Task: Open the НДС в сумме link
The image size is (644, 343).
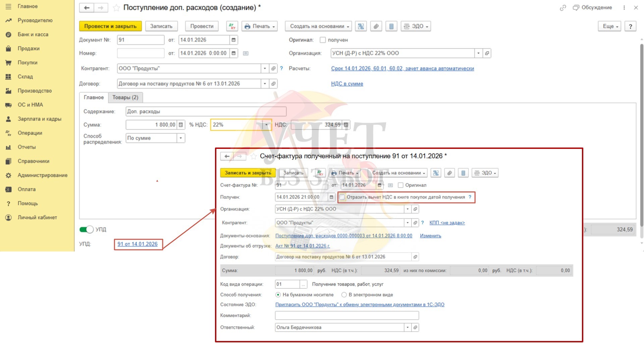Action: click(x=347, y=84)
